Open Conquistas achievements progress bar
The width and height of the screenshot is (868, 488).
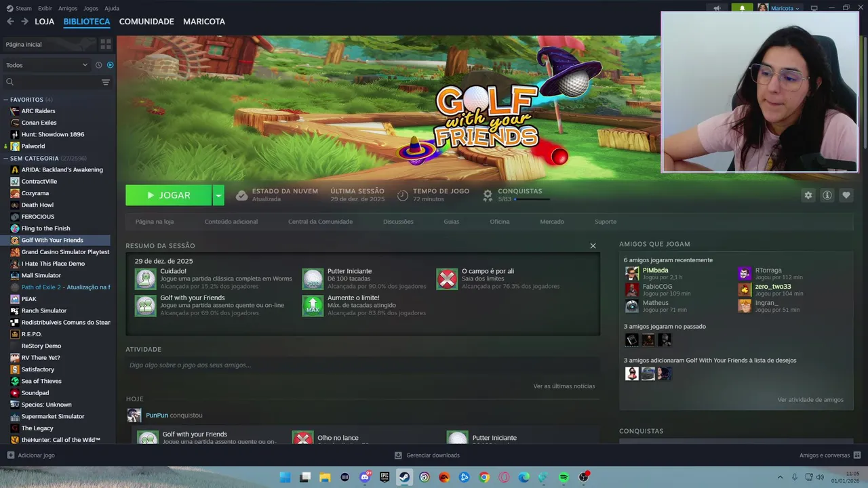532,199
